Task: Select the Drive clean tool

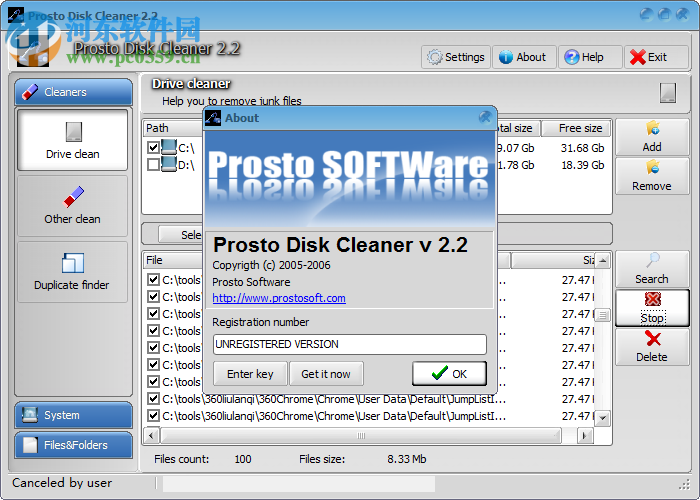Action: (x=73, y=140)
